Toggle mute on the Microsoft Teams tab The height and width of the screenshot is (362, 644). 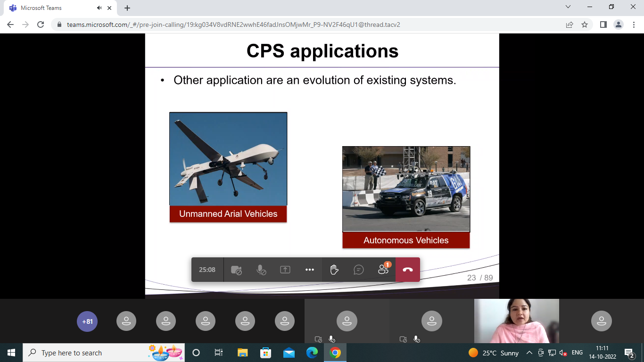coord(99,8)
